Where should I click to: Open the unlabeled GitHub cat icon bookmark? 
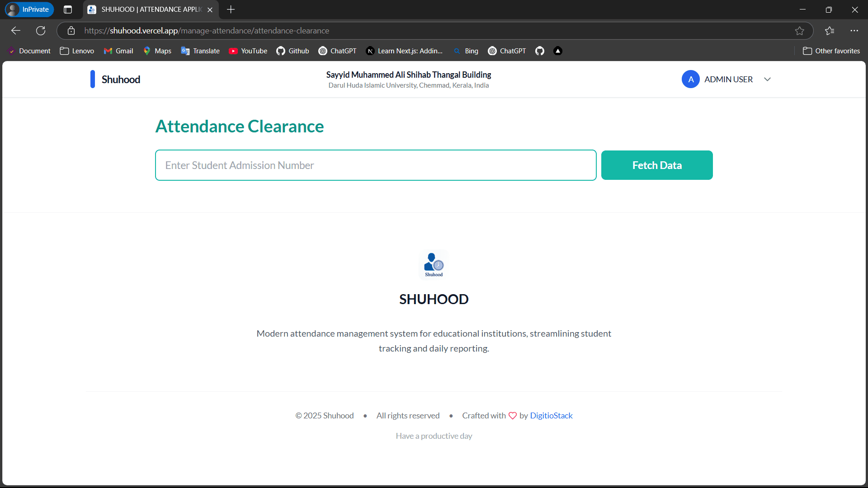click(540, 51)
